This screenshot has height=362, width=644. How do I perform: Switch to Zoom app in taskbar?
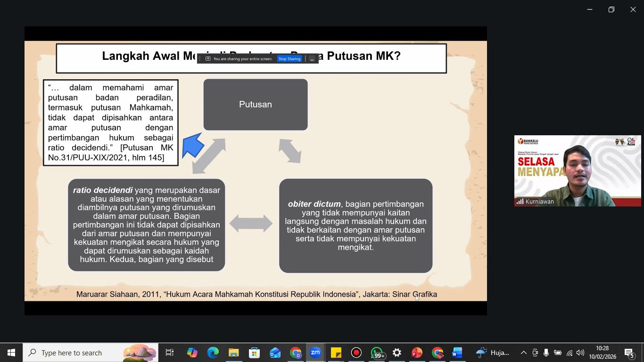[315, 353]
